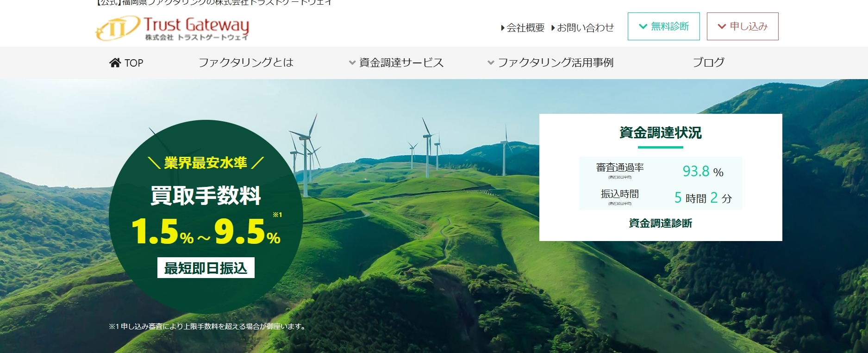
Task: Go to the ブログ menu item
Action: coord(708,62)
